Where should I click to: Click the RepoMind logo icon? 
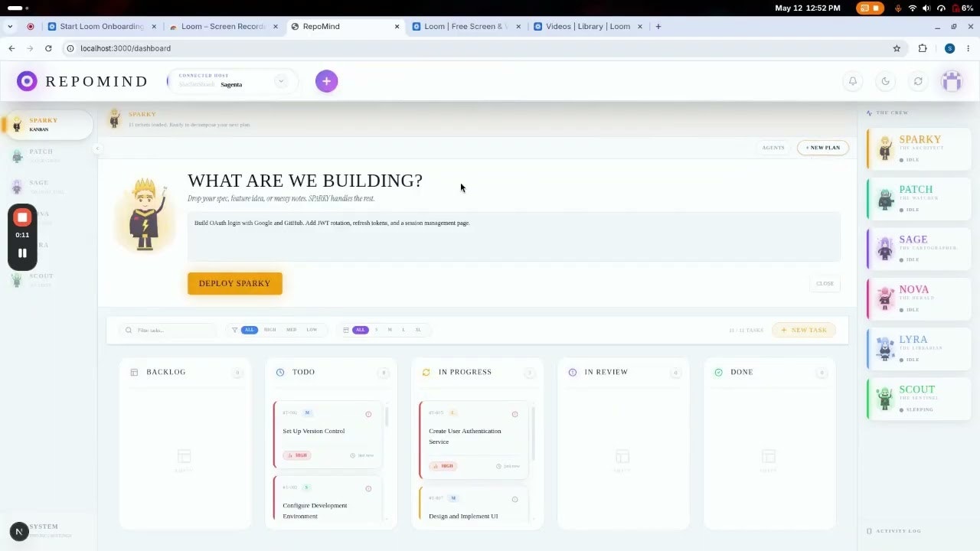(27, 81)
